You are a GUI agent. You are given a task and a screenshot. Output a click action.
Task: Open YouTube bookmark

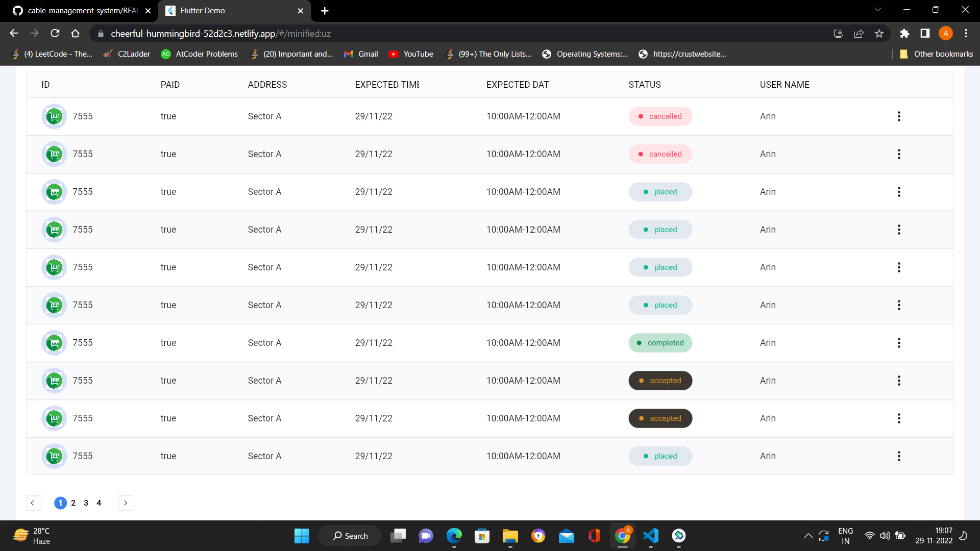tap(411, 54)
